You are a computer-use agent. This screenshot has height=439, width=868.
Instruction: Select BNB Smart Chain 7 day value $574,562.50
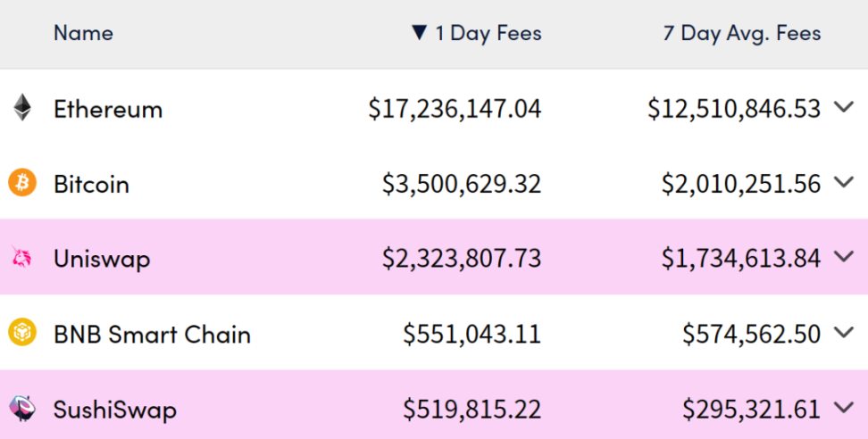click(751, 334)
